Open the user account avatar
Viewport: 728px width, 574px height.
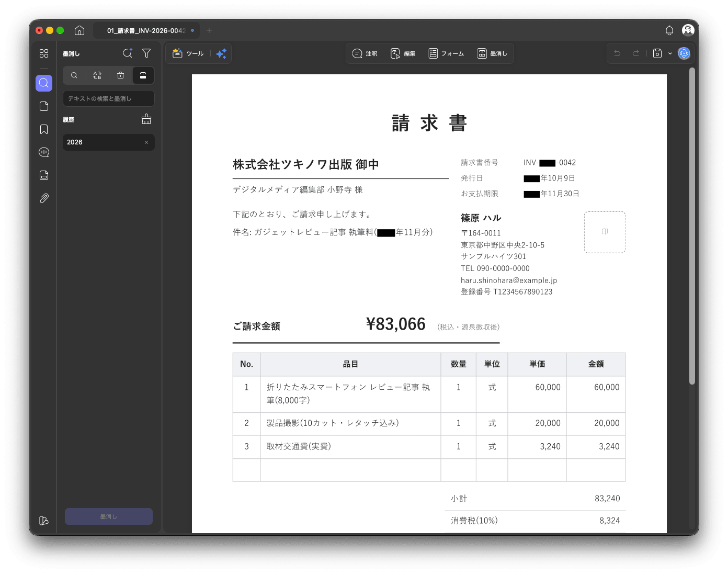688,30
